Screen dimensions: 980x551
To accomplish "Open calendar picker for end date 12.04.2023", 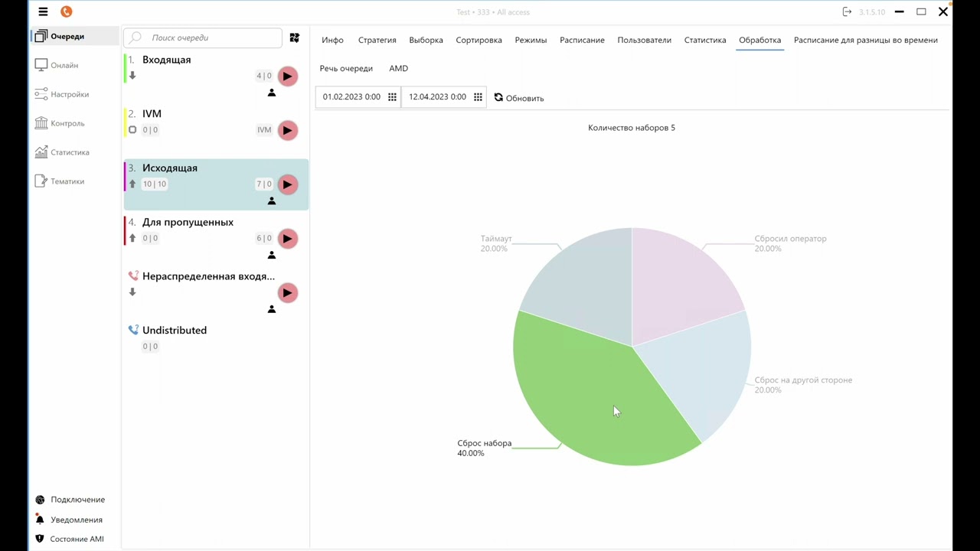I will point(478,97).
